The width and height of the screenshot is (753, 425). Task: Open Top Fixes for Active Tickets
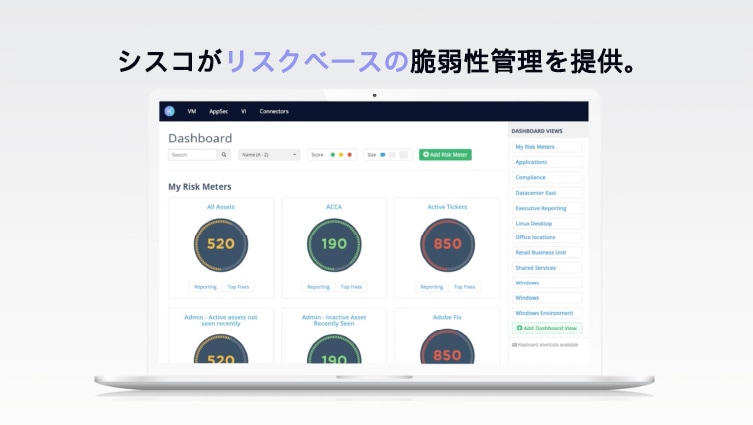pyautogui.click(x=464, y=287)
